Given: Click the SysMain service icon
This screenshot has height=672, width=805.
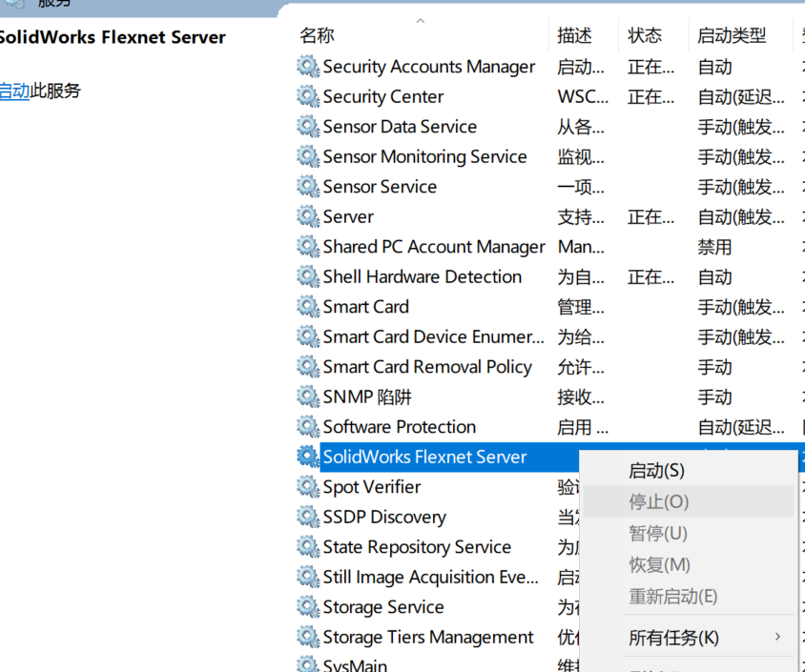Looking at the screenshot, I should click(308, 664).
